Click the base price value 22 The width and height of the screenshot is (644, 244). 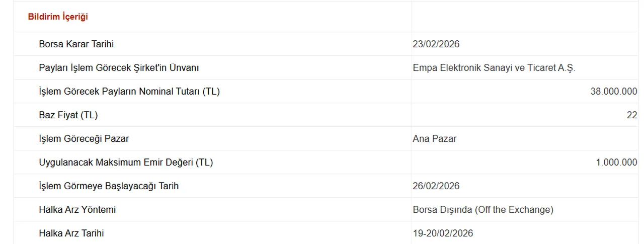631,115
